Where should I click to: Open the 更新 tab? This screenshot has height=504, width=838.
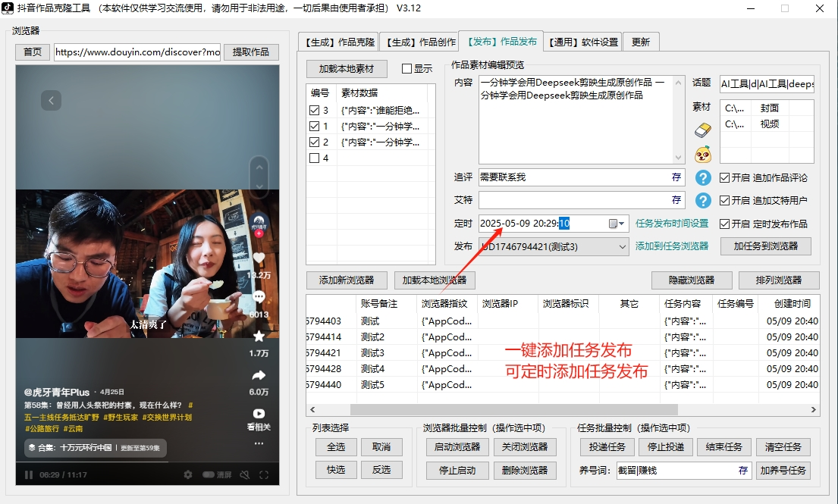coord(642,42)
